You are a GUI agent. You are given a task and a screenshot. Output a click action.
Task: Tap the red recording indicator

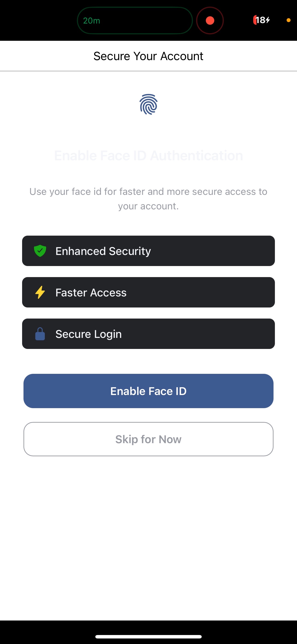[x=210, y=20]
